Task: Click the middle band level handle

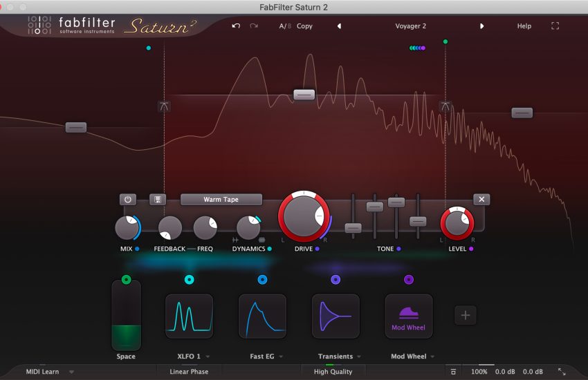Action: (304, 95)
